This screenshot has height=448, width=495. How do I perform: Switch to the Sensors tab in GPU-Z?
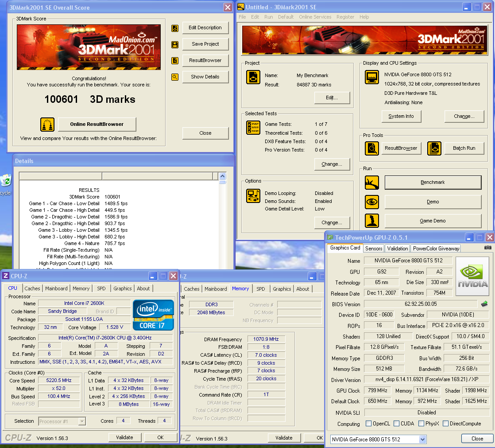click(374, 248)
